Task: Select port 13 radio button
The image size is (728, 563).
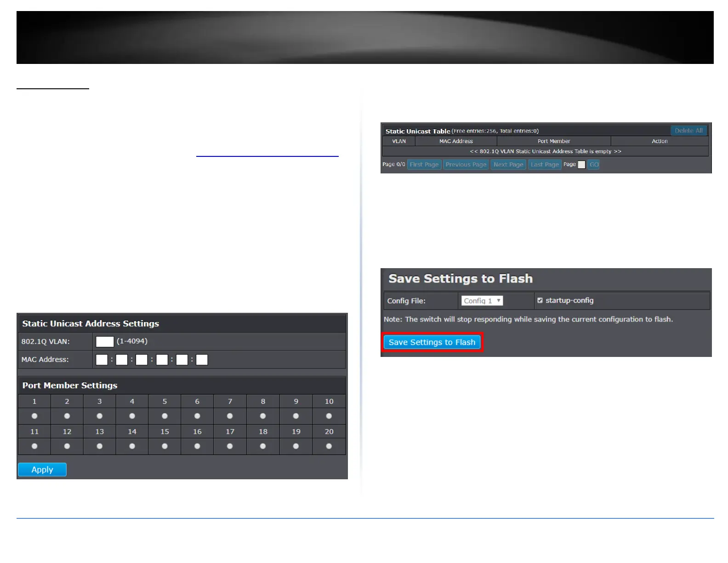Action: (x=100, y=446)
